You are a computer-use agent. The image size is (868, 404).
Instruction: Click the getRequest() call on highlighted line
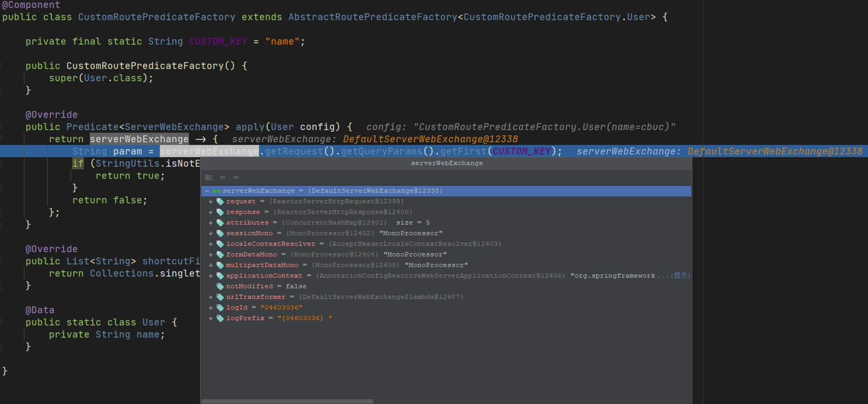tap(299, 151)
